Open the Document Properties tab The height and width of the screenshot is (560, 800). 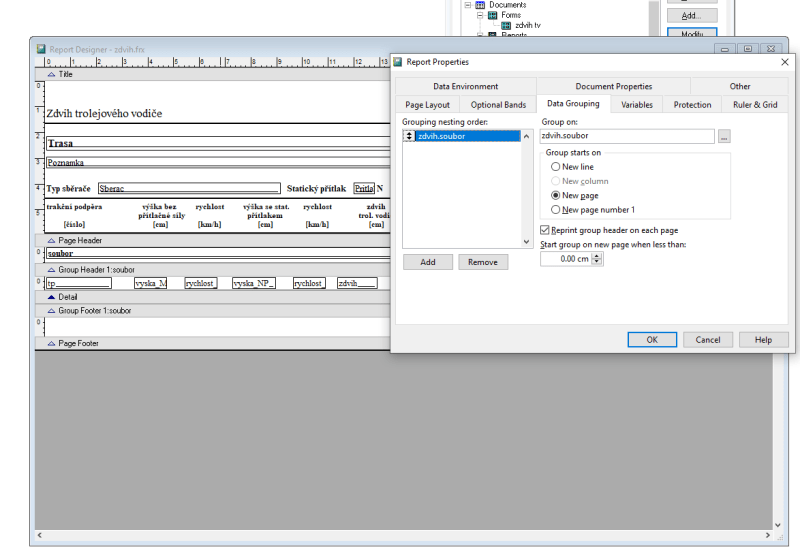pos(613,86)
